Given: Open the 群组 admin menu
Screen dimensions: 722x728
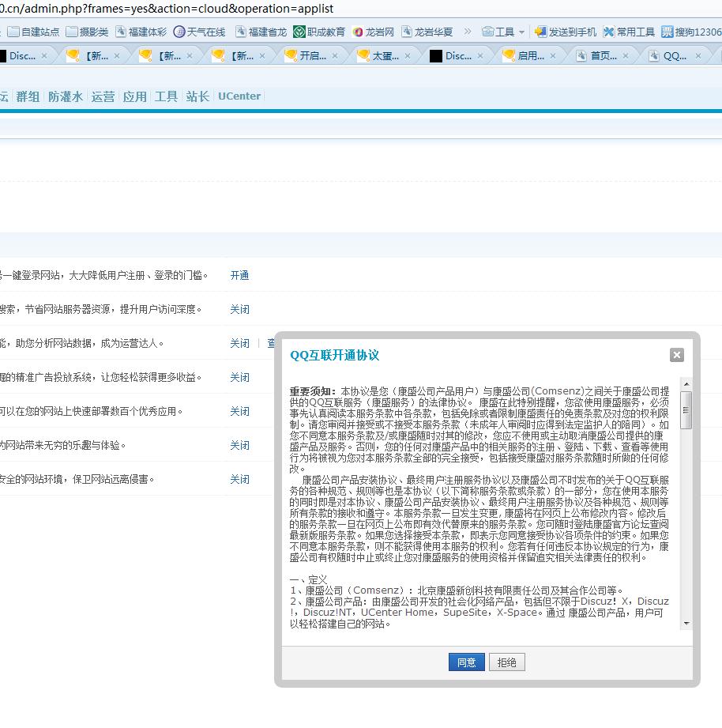Looking at the screenshot, I should pos(28,96).
